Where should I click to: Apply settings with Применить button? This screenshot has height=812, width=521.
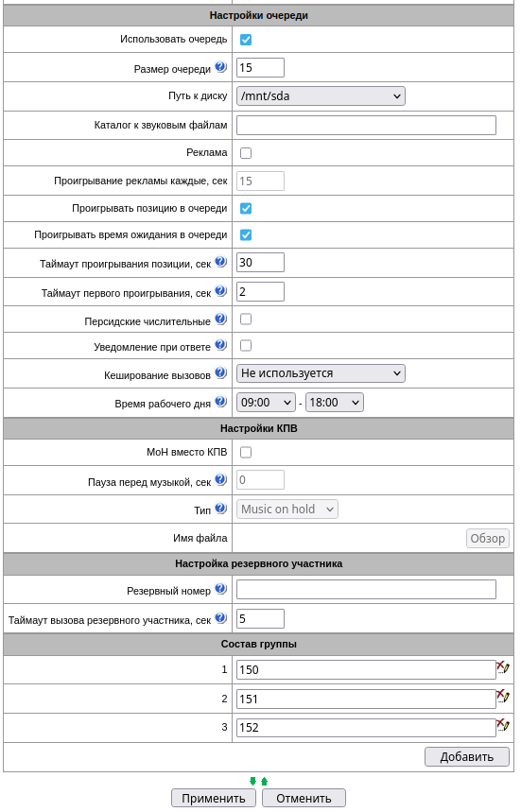point(214,799)
